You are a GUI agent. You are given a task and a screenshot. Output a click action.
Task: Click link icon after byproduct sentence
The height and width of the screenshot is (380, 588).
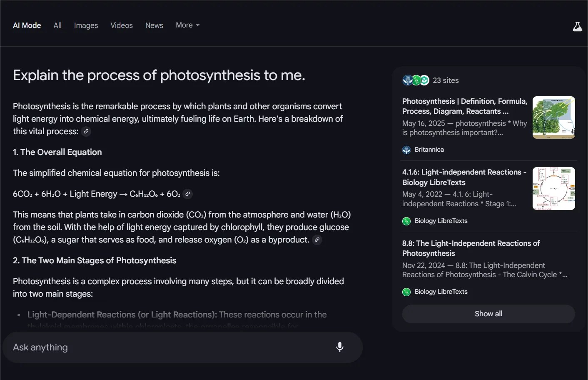pyautogui.click(x=317, y=240)
